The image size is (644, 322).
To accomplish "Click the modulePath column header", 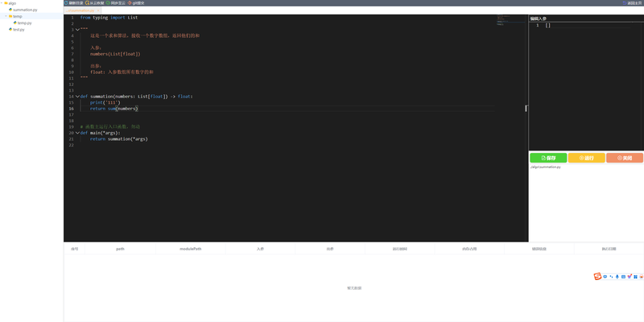I will [x=191, y=249].
